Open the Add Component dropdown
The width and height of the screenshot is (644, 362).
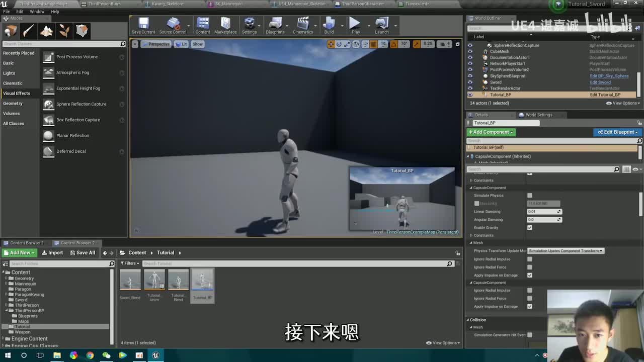pos(491,132)
